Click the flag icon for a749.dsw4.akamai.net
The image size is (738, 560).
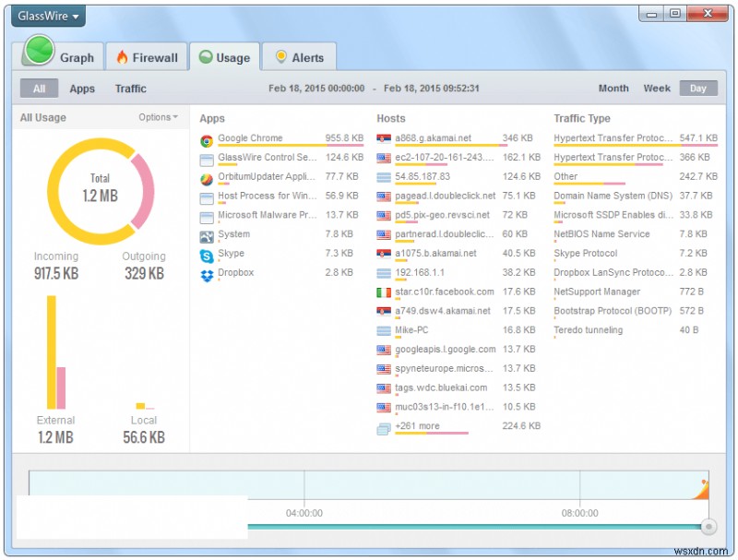(x=384, y=311)
